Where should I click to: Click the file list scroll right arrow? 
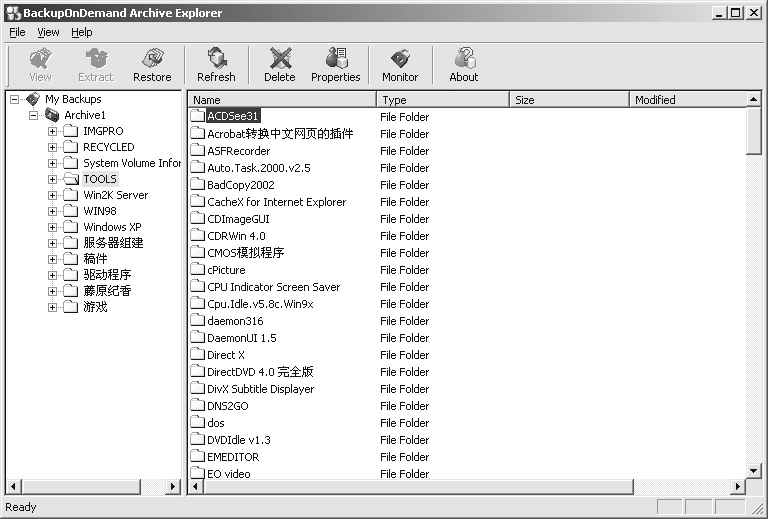[x=738, y=487]
